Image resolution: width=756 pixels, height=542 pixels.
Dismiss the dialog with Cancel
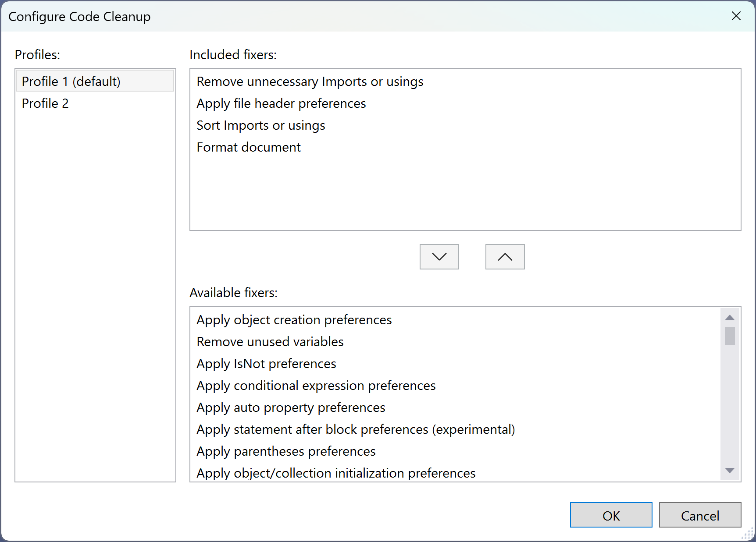700,515
